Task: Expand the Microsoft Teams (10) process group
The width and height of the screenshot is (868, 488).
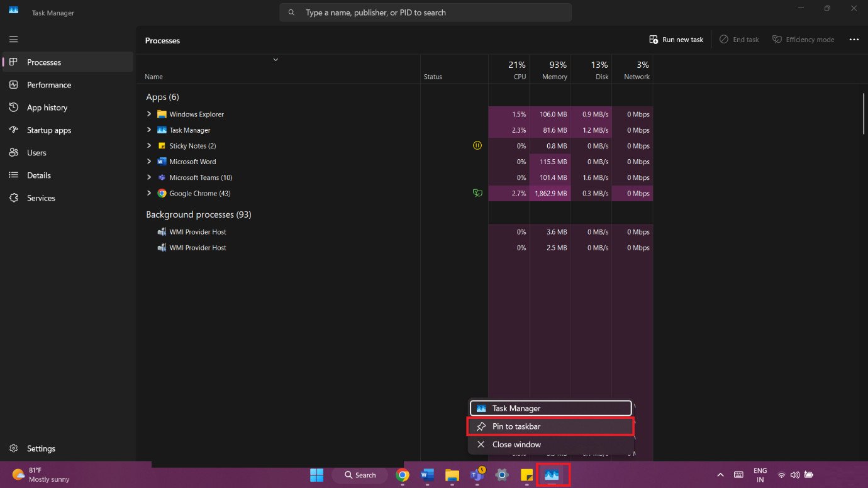Action: (149, 177)
